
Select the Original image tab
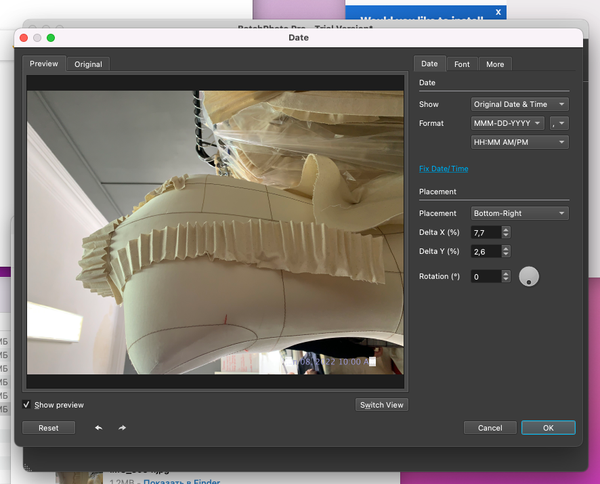coord(88,64)
